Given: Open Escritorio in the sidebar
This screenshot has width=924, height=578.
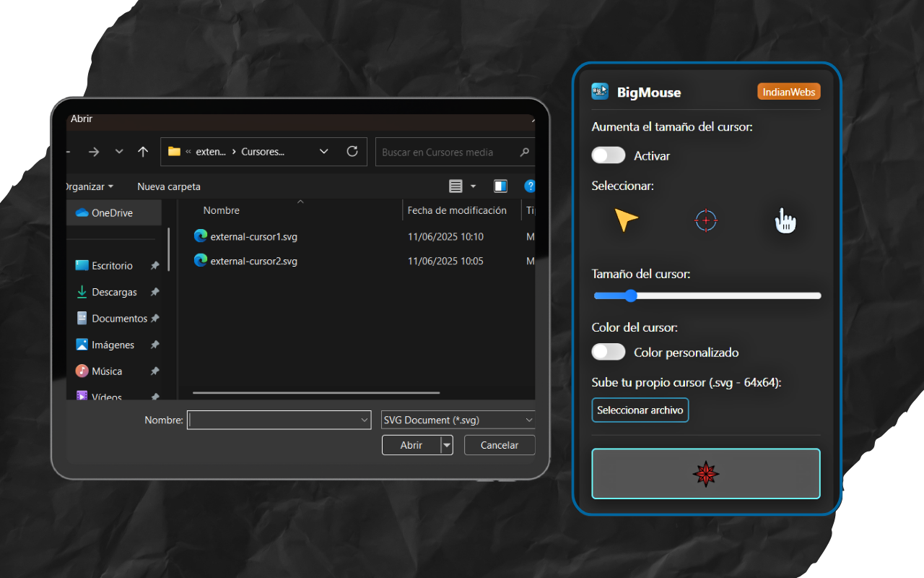Looking at the screenshot, I should click(112, 266).
